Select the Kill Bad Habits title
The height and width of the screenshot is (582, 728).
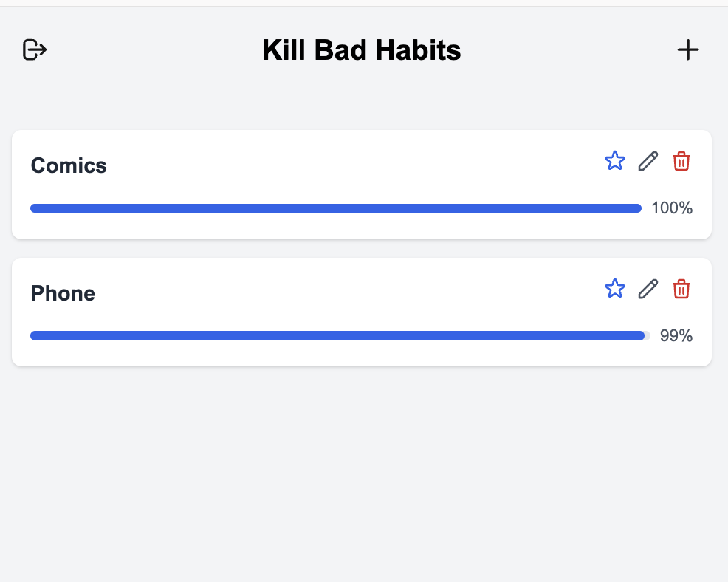pyautogui.click(x=360, y=49)
